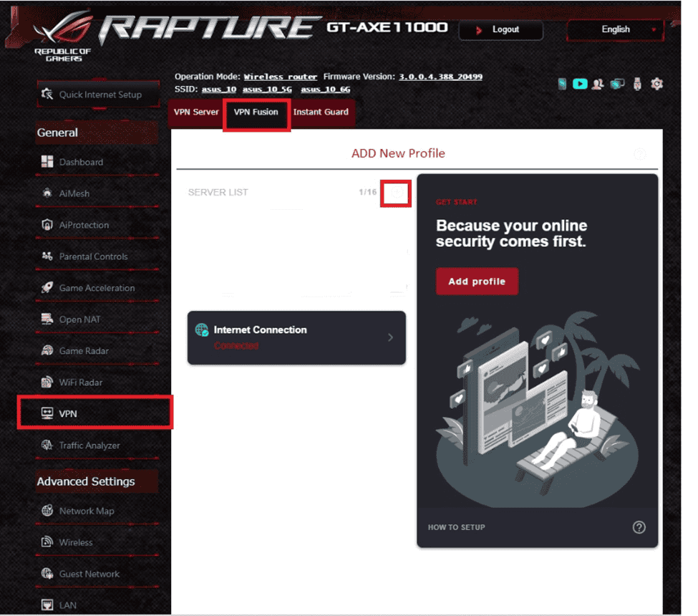Click the Internet Connection globe icon
698x616 pixels.
202,330
